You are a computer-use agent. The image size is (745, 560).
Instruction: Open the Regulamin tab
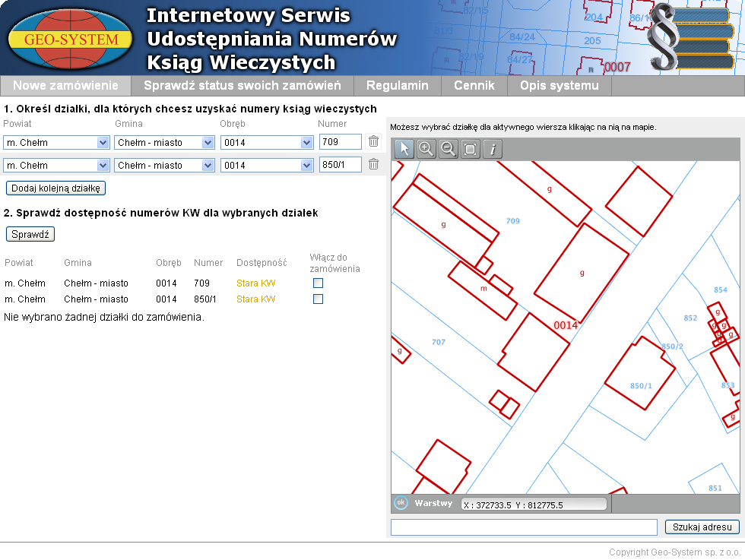[x=397, y=86]
